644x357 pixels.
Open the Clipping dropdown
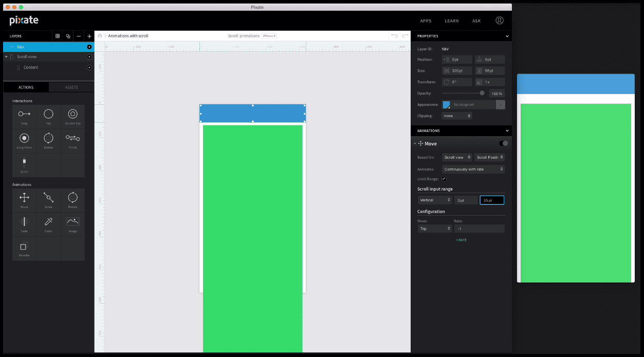click(456, 116)
